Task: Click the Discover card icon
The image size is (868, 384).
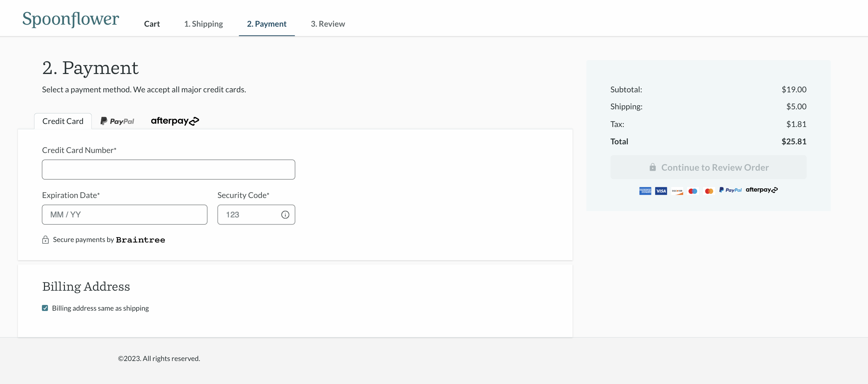Action: [x=676, y=190]
